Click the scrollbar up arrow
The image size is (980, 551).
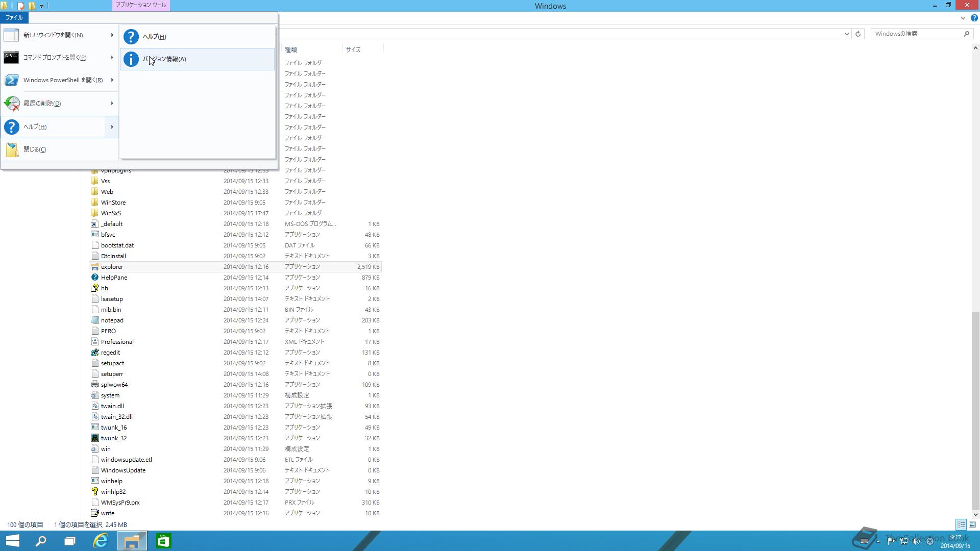tap(975, 48)
